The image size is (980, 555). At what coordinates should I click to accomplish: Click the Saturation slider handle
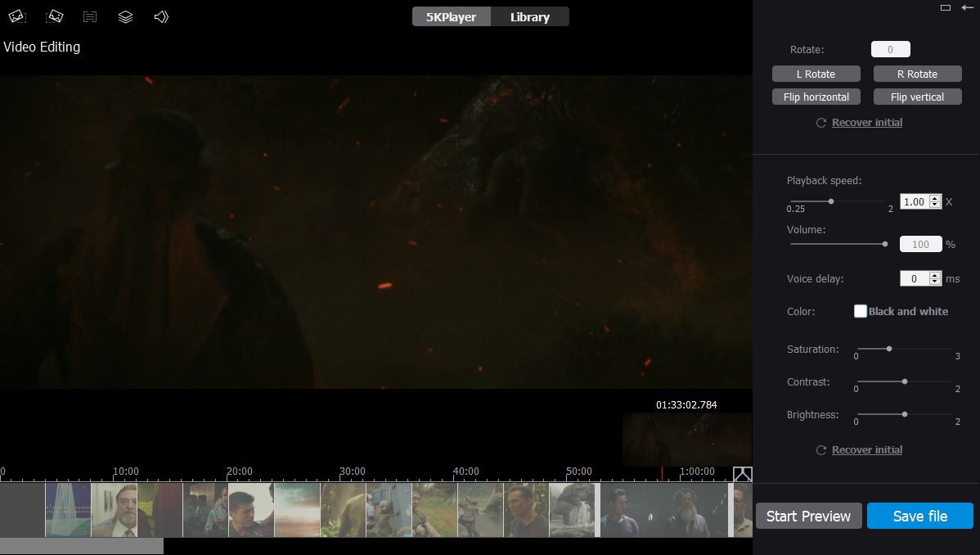click(889, 349)
